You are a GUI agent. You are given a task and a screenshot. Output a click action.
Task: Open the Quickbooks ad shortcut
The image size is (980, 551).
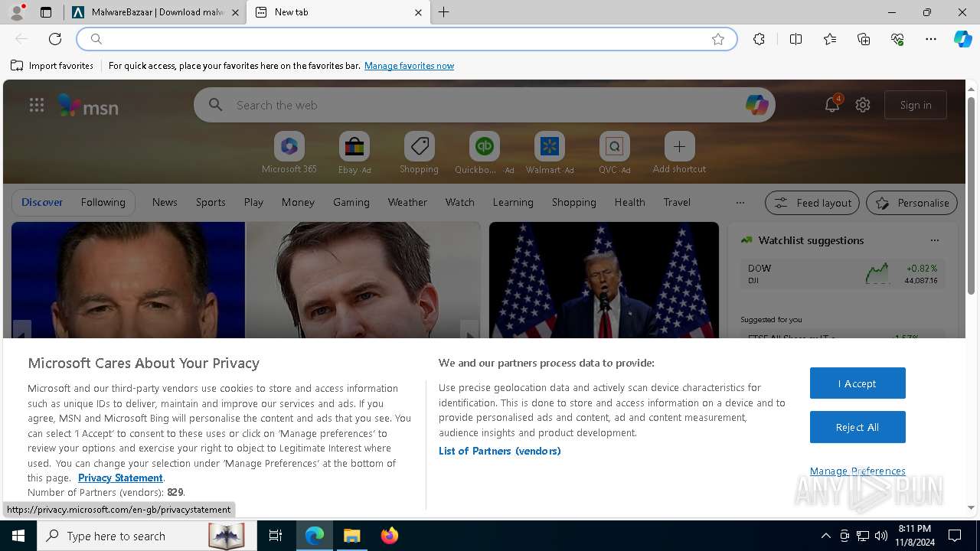[484, 153]
